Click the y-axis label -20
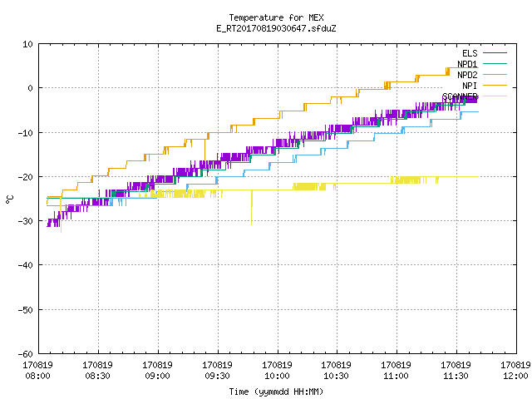The image size is (532, 399). click(26, 177)
